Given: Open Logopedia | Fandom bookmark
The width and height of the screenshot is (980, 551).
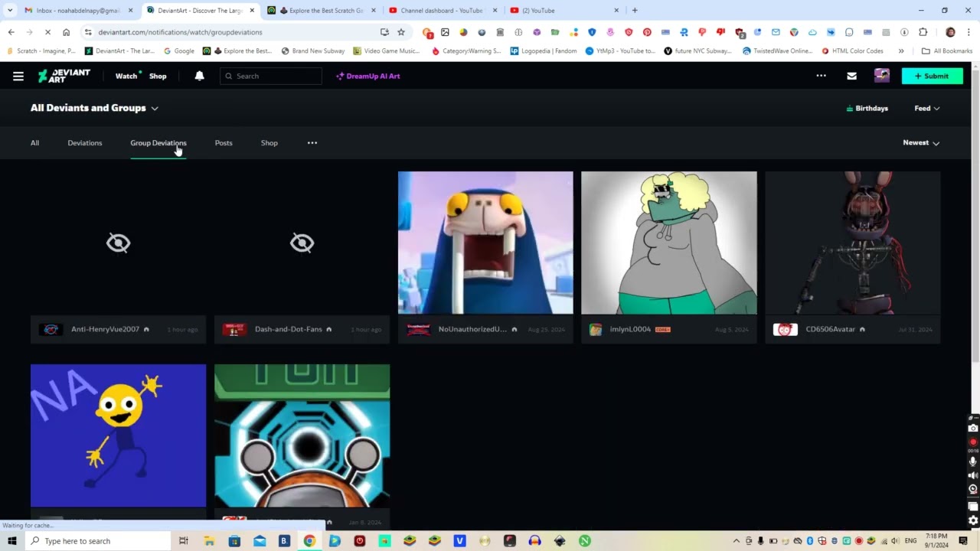Looking at the screenshot, I should [x=544, y=51].
